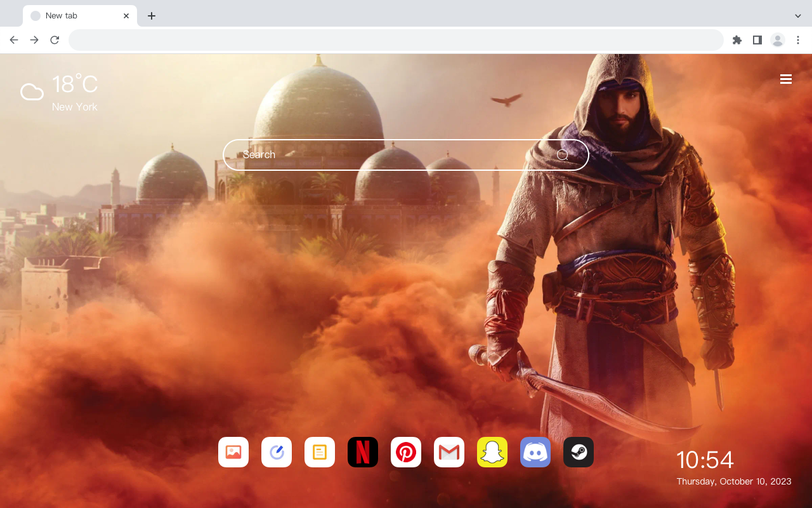
Task: Open the hamburger menu on the page
Action: pyautogui.click(x=786, y=79)
